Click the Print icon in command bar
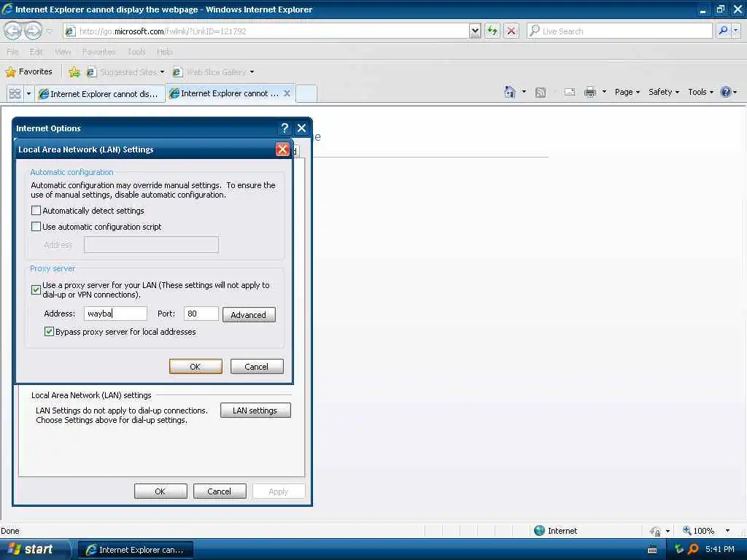 pyautogui.click(x=589, y=92)
